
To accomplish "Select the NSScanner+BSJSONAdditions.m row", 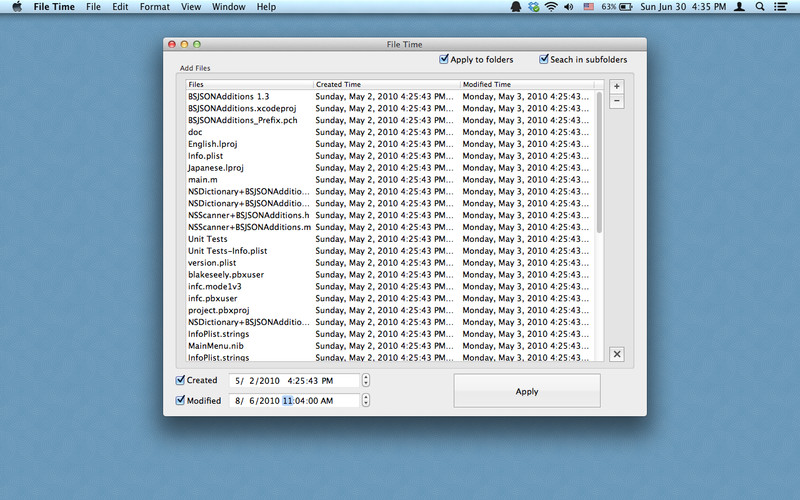I will [390, 227].
